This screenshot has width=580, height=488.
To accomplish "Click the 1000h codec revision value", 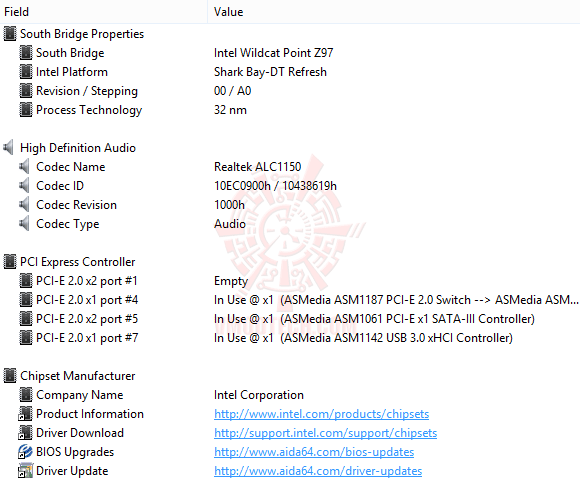I will (x=229, y=205).
